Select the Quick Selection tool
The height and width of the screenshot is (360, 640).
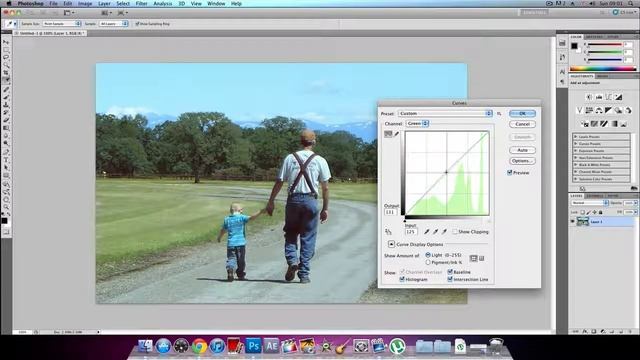coord(6,65)
